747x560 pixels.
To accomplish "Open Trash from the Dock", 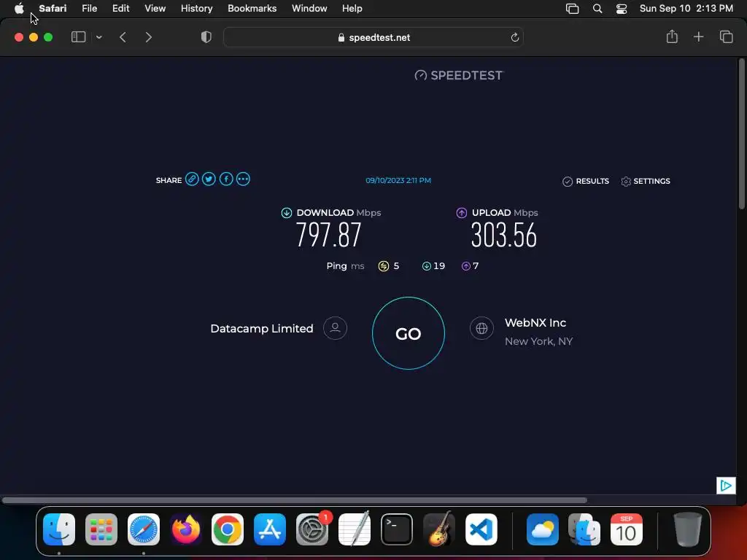I will pos(687,529).
